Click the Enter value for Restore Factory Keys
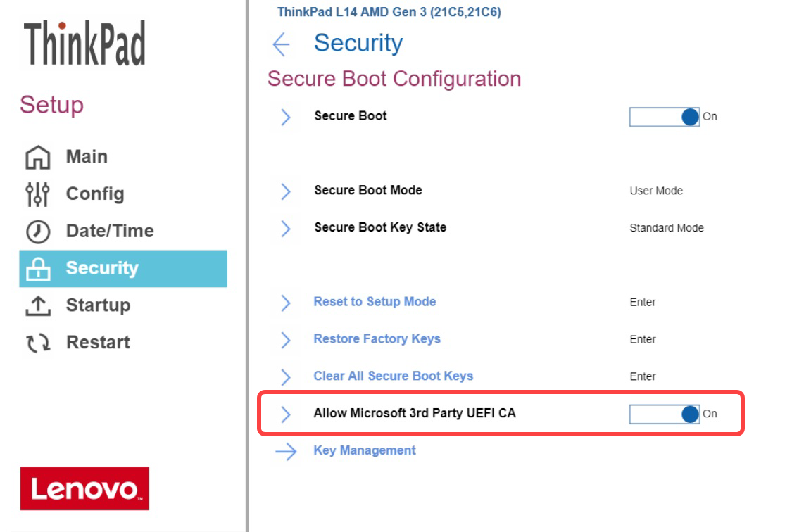This screenshot has width=792, height=532. point(643,339)
